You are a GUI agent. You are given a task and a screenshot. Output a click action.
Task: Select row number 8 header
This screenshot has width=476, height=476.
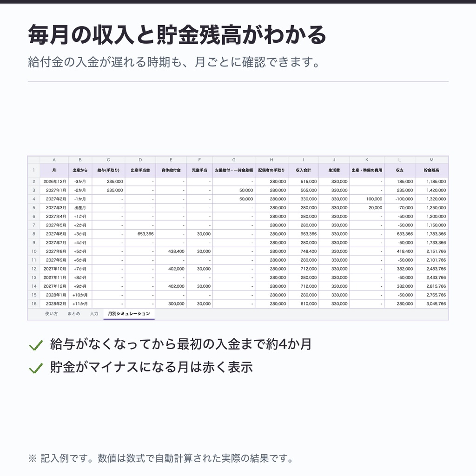[33, 234]
